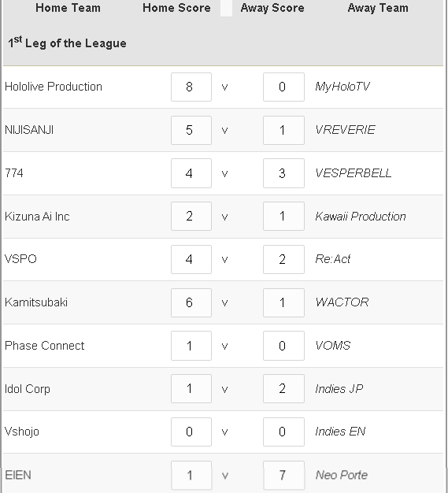Click Kawaii Production away score field
This screenshot has width=448, height=493.
tap(283, 217)
